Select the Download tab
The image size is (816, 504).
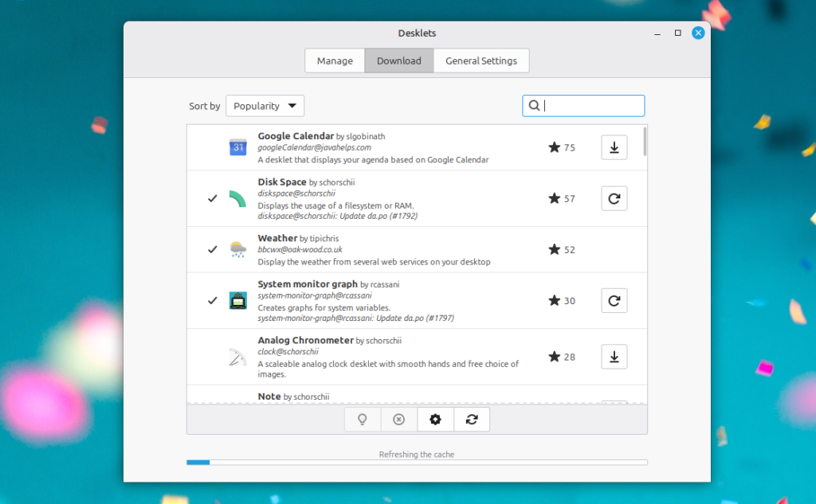tap(398, 61)
